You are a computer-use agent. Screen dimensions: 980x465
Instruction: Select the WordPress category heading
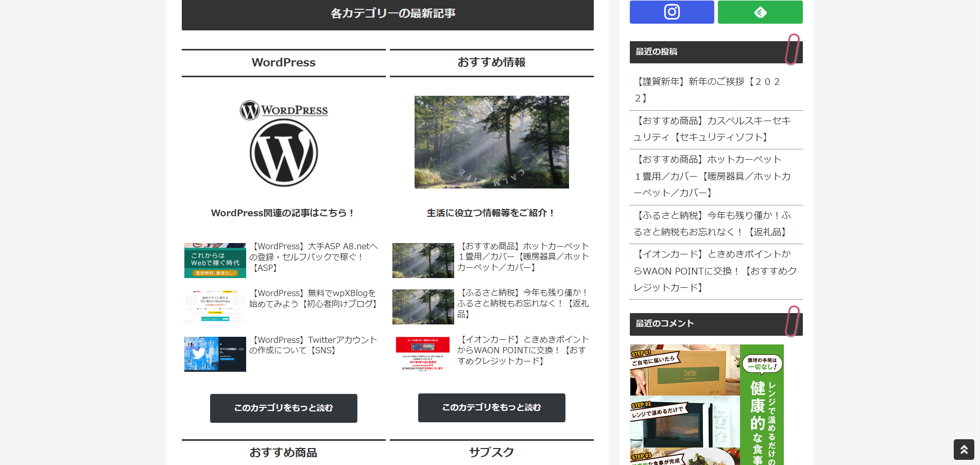(x=284, y=63)
